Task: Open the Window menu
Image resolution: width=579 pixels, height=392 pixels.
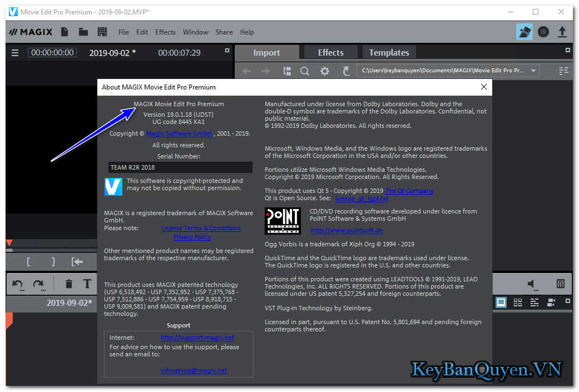Action: 195,32
